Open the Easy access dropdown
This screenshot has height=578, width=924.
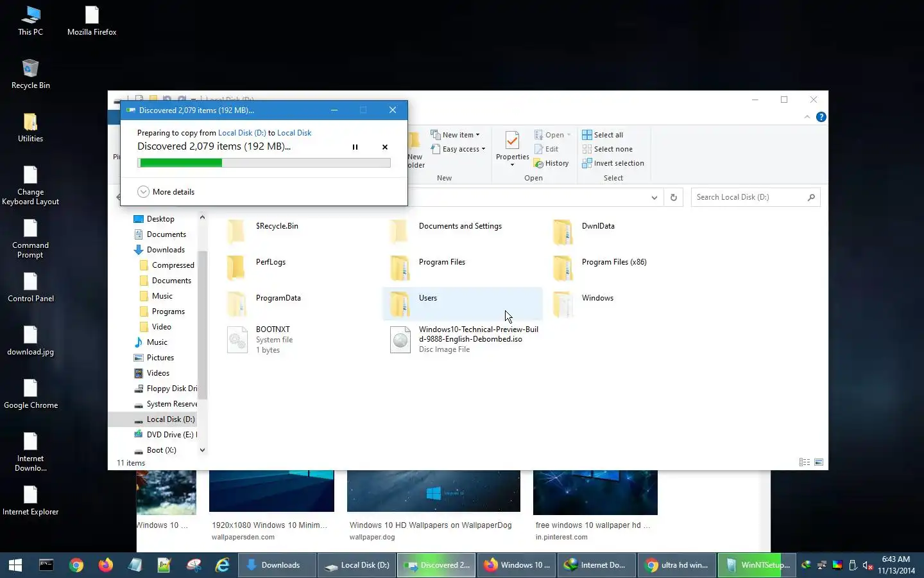click(458, 149)
